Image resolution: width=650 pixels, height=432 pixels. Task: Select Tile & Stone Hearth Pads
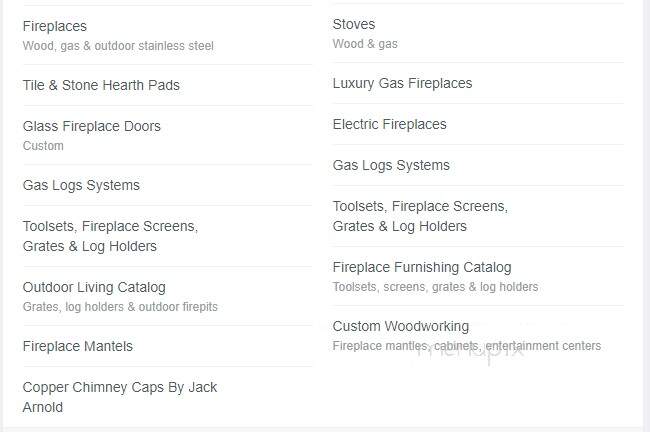101,85
